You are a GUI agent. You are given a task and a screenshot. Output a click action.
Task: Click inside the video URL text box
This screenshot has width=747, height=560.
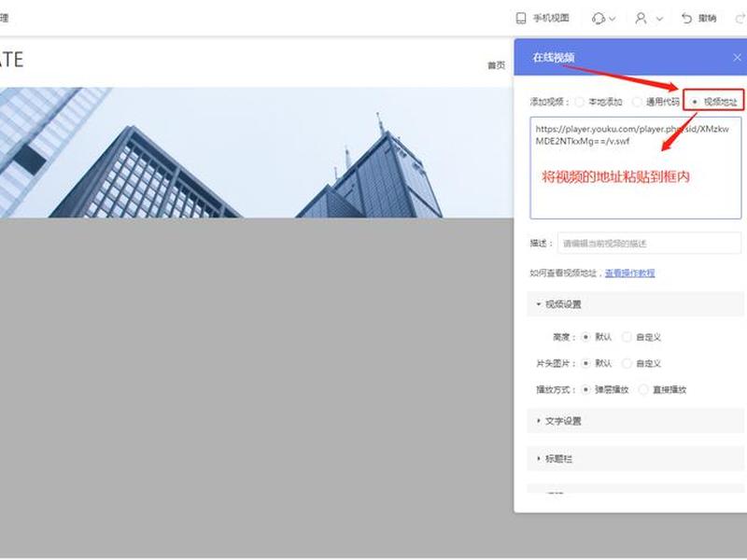point(636,168)
